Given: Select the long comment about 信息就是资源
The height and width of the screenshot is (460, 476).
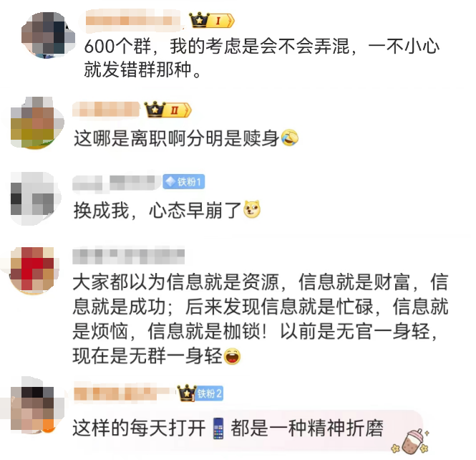Looking at the screenshot, I should (260, 319).
